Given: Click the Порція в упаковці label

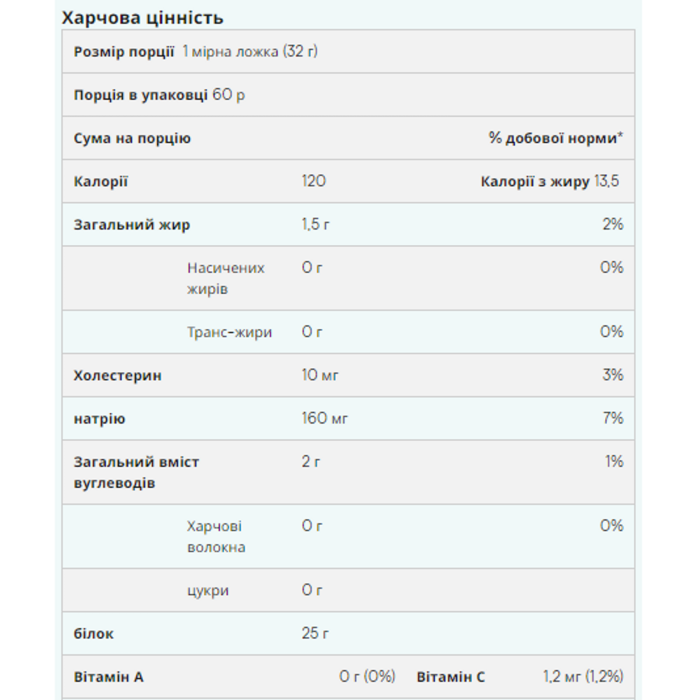Looking at the screenshot, I should 140,95.
